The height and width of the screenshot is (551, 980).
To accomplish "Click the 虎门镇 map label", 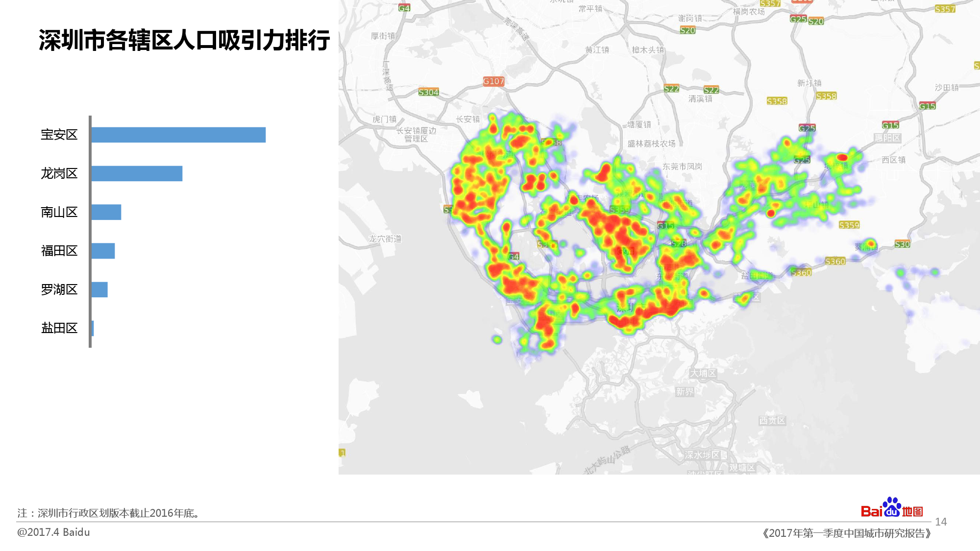I will (x=385, y=119).
